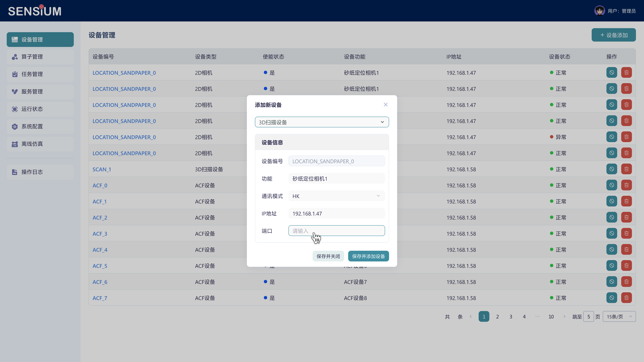Open 离线仿真 in the sidebar
The image size is (644, 362).
pyautogui.click(x=40, y=144)
